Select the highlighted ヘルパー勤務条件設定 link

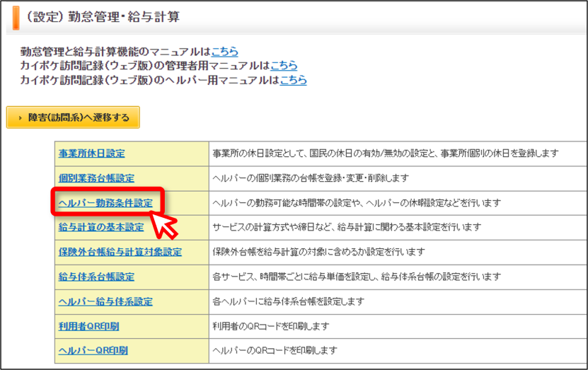pos(105,203)
